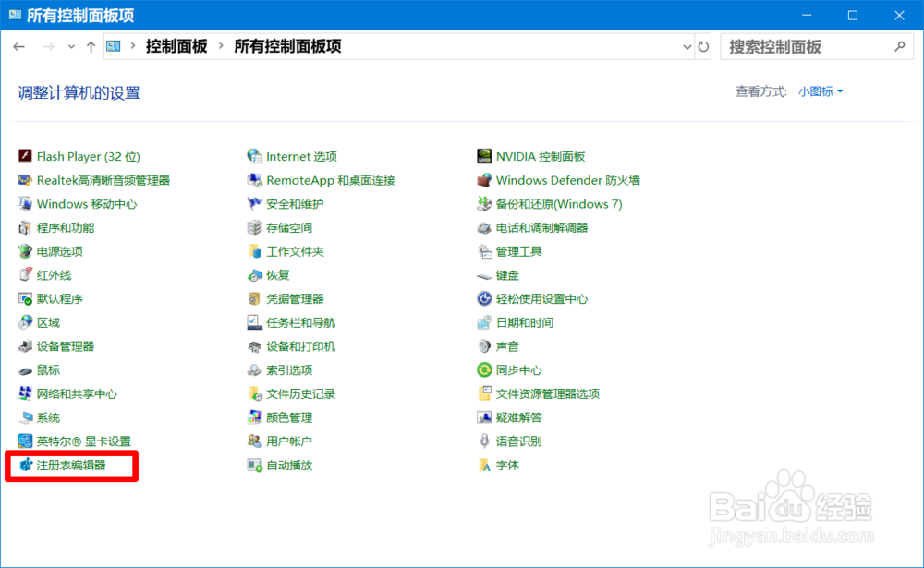924x568 pixels.
Task: Go back with the back arrow
Action: (x=18, y=46)
